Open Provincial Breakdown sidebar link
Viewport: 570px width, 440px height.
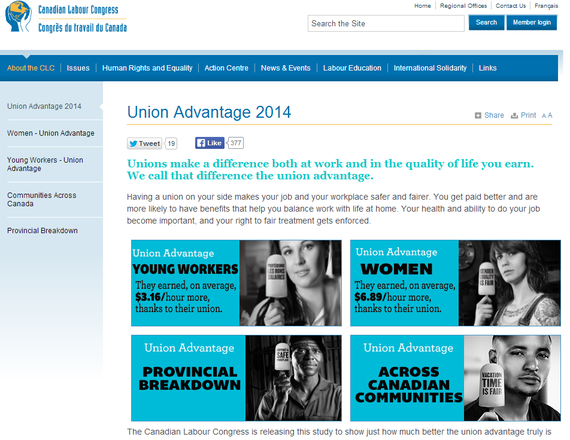point(42,231)
